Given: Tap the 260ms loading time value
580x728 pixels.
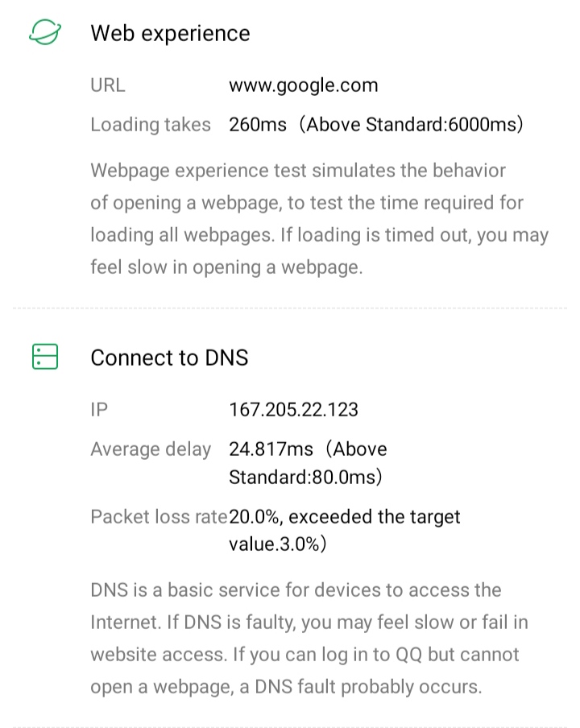Looking at the screenshot, I should point(257,125).
